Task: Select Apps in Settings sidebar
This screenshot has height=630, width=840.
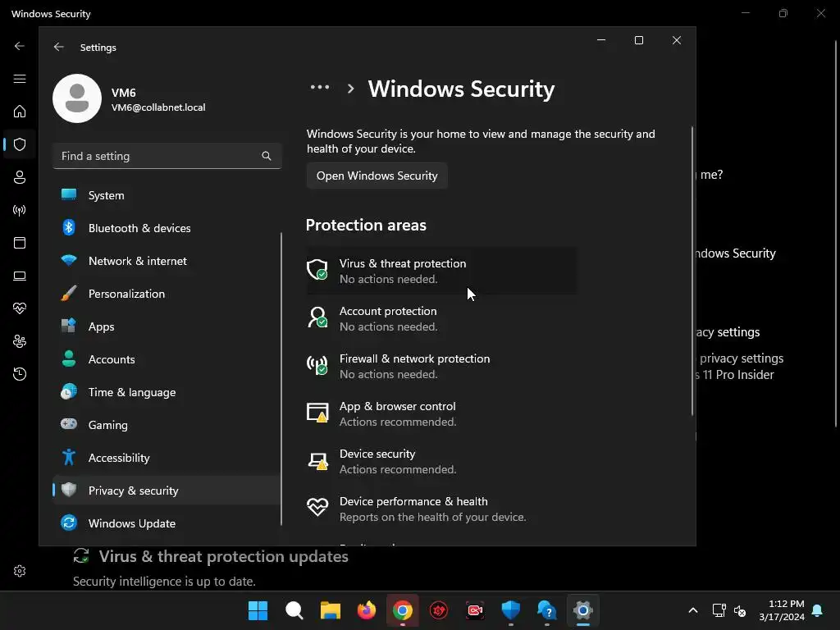Action: pos(167,326)
